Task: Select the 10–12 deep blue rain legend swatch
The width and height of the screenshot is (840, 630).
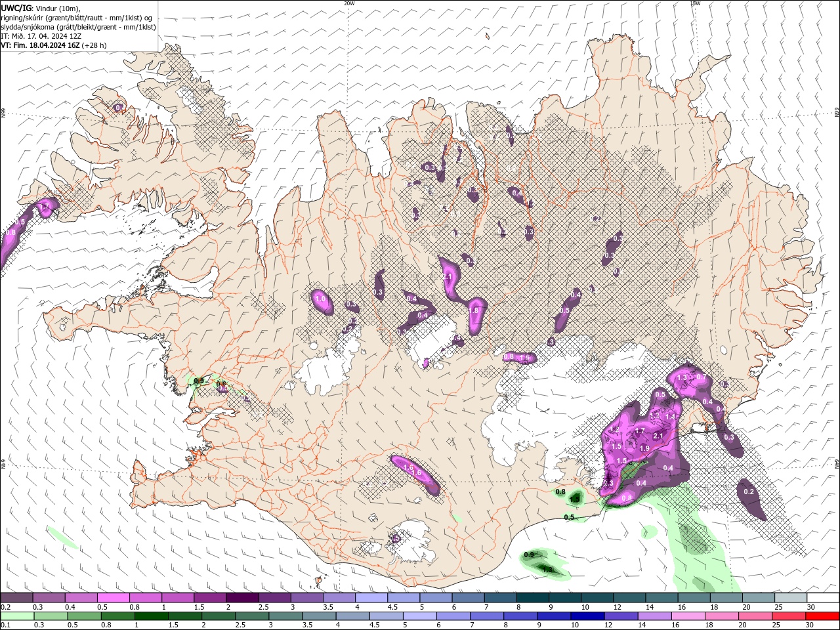Action: click(x=587, y=616)
